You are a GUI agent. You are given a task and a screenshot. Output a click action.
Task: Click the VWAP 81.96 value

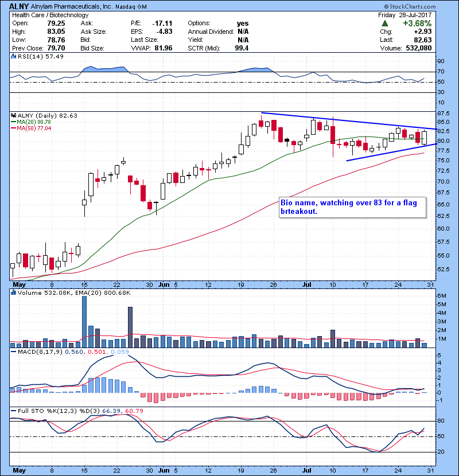(164, 48)
